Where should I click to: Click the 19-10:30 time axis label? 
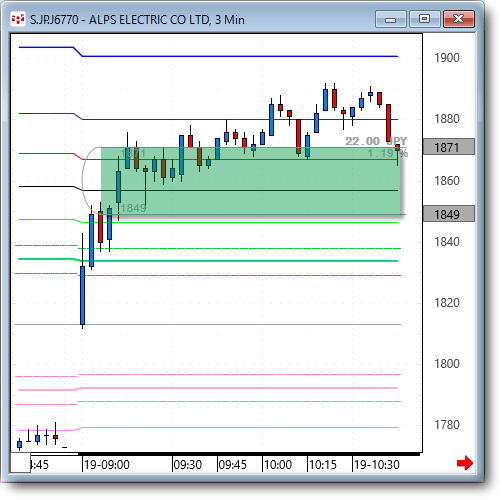377,464
